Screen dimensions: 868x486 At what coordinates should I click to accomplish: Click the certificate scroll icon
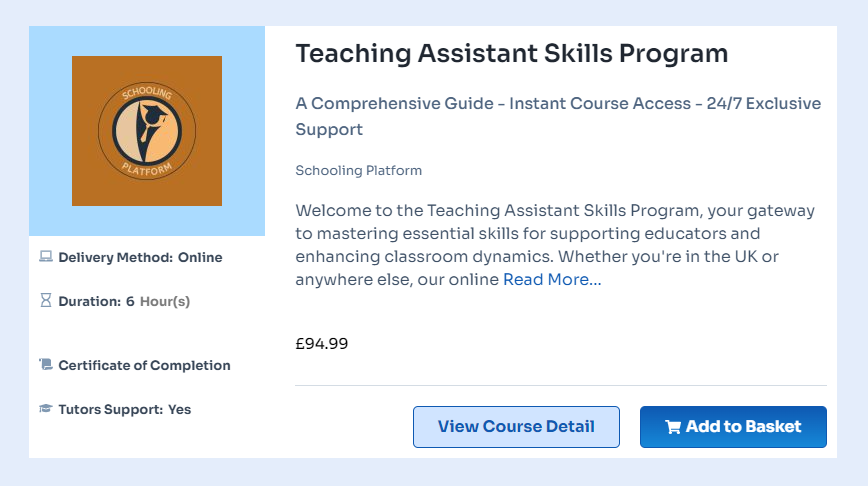(x=45, y=365)
